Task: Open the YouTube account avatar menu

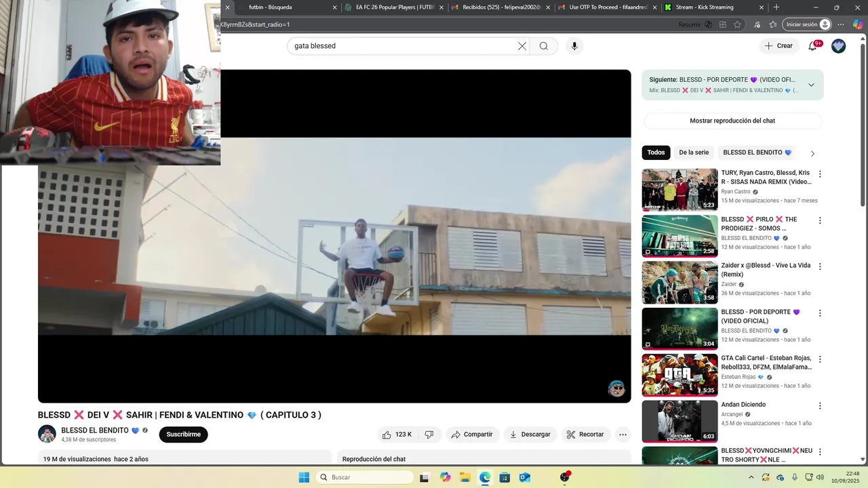Action: [839, 46]
